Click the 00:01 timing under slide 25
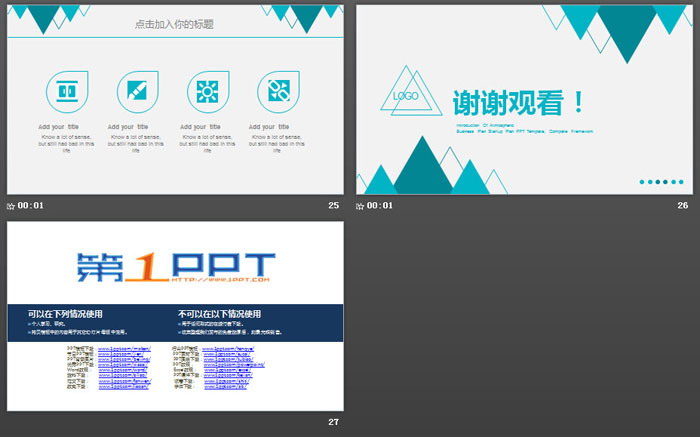Screen dimensions: 700x437 tap(31, 205)
